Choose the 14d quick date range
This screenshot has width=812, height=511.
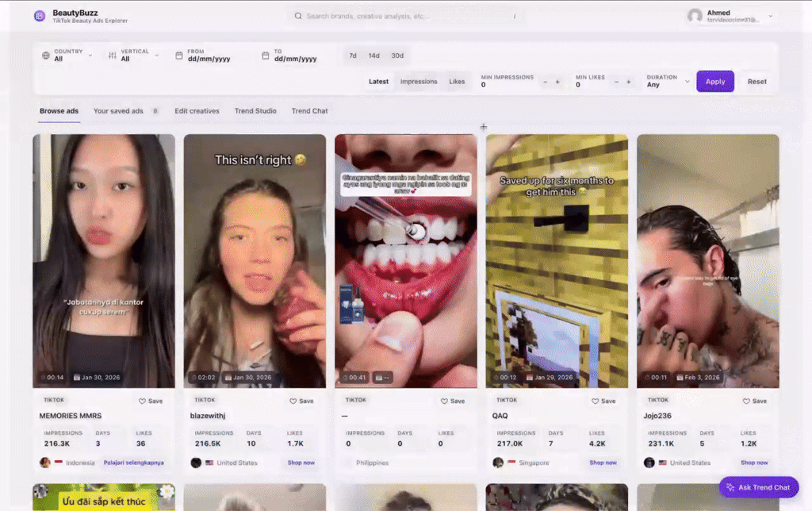(374, 56)
